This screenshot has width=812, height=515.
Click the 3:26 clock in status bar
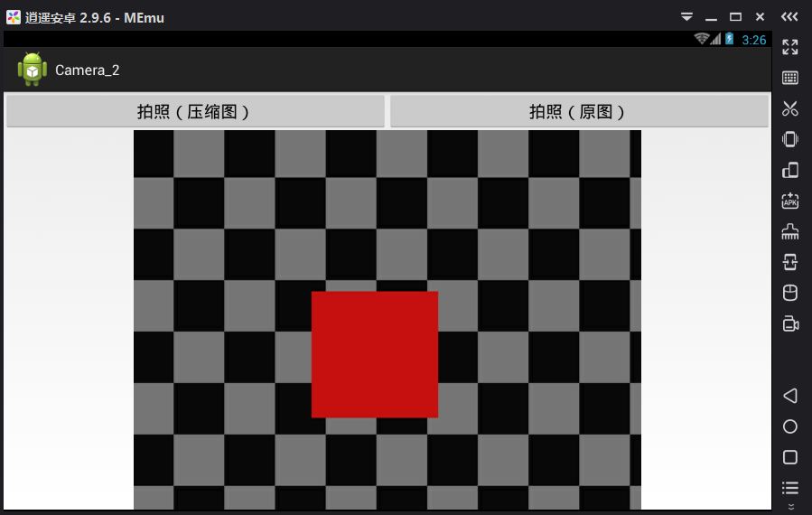tap(753, 40)
